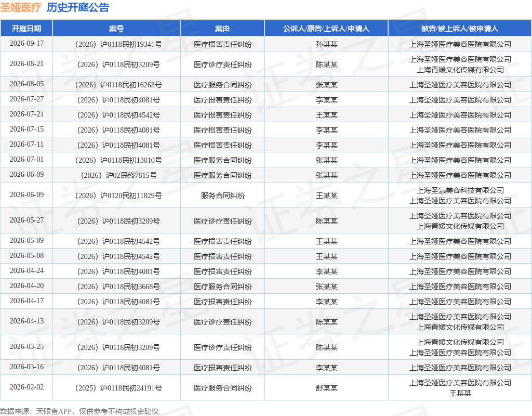Screen dimensions: 532x416
Task: Click the 服务合同纠纷 cause cell
Action: pos(222,196)
